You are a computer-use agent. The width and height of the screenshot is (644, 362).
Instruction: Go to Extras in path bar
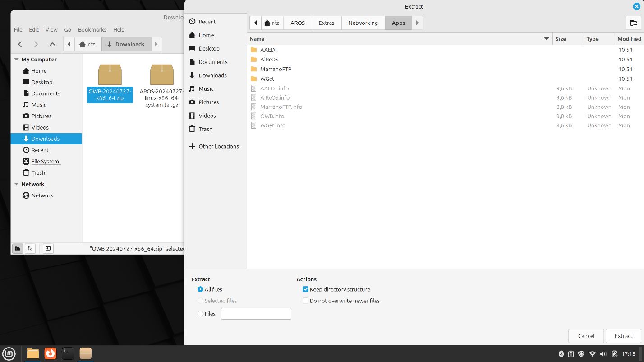click(327, 23)
